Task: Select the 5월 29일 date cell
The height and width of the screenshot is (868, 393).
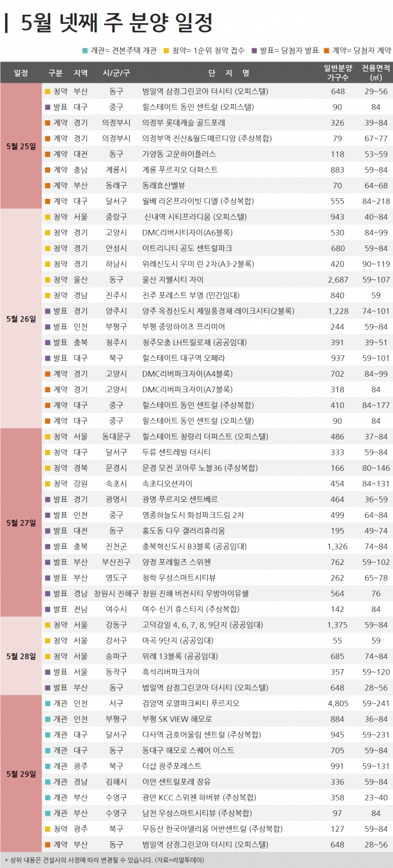Action: (21, 773)
